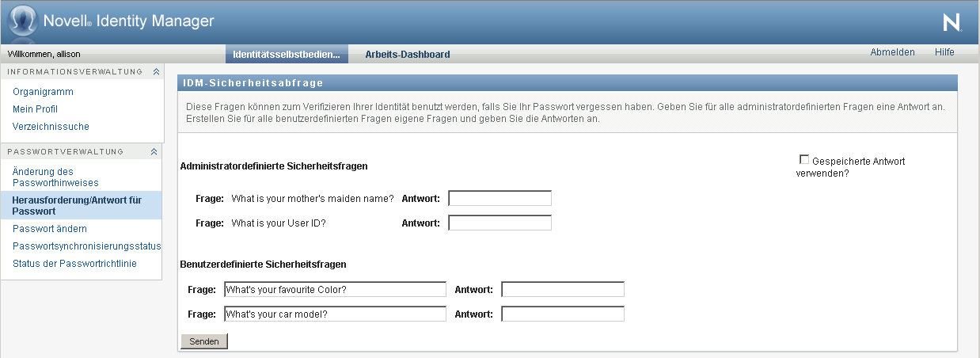Click the Novell N logo icon
The height and width of the screenshot is (358, 980).
click(x=952, y=23)
